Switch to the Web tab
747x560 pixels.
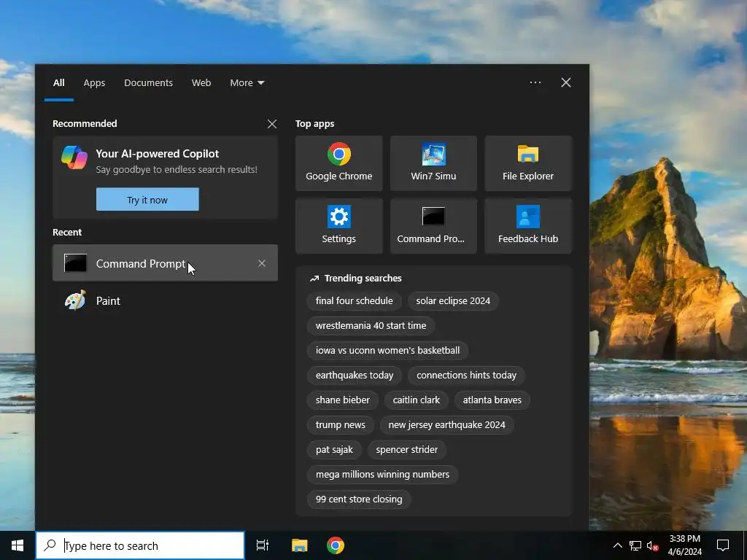(x=201, y=83)
